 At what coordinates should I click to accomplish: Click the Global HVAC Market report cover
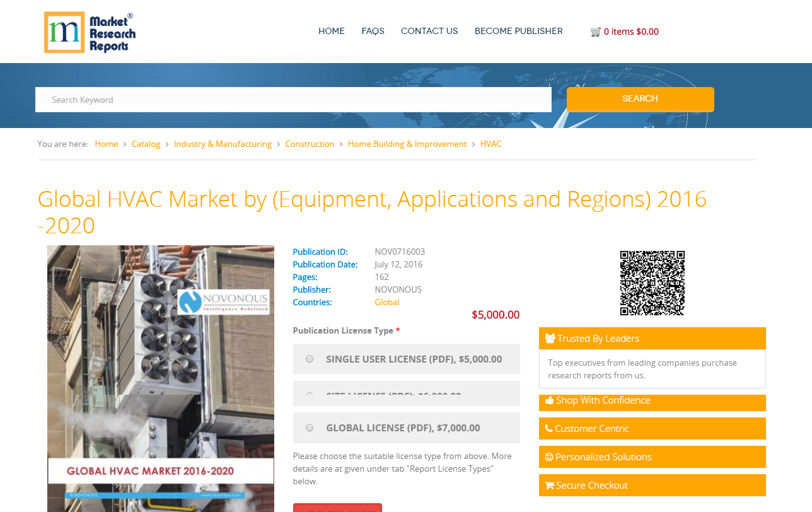(x=160, y=378)
